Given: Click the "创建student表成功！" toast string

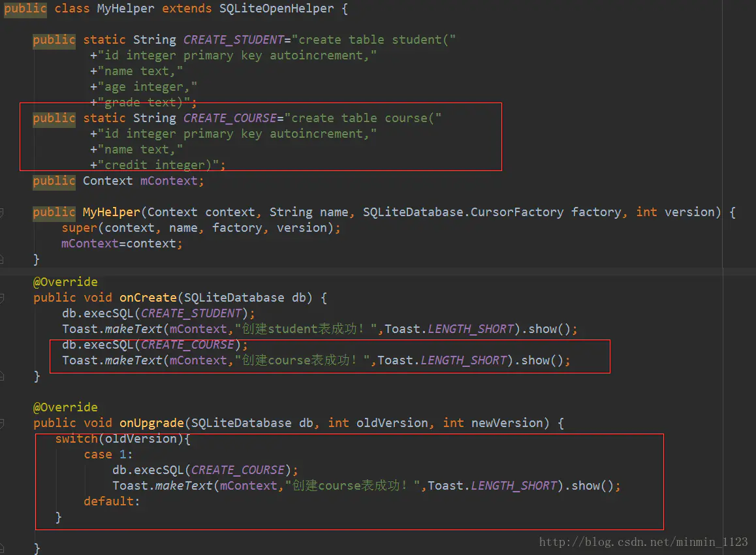Looking at the screenshot, I should [x=305, y=329].
